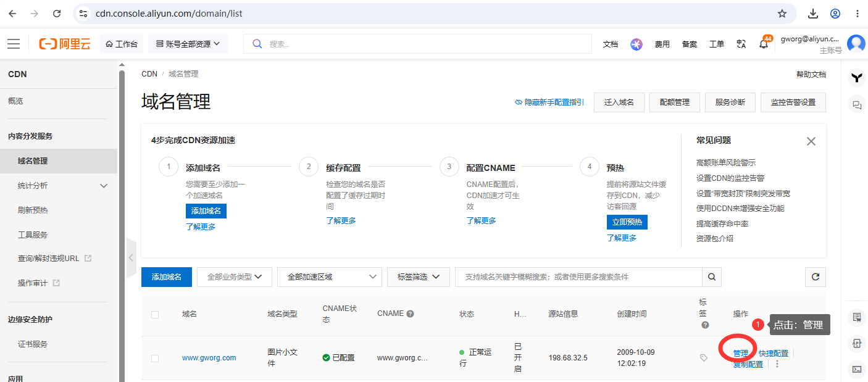Click 标签 column help question icon
Image resolution: width=868 pixels, height=382 pixels.
pyautogui.click(x=705, y=325)
